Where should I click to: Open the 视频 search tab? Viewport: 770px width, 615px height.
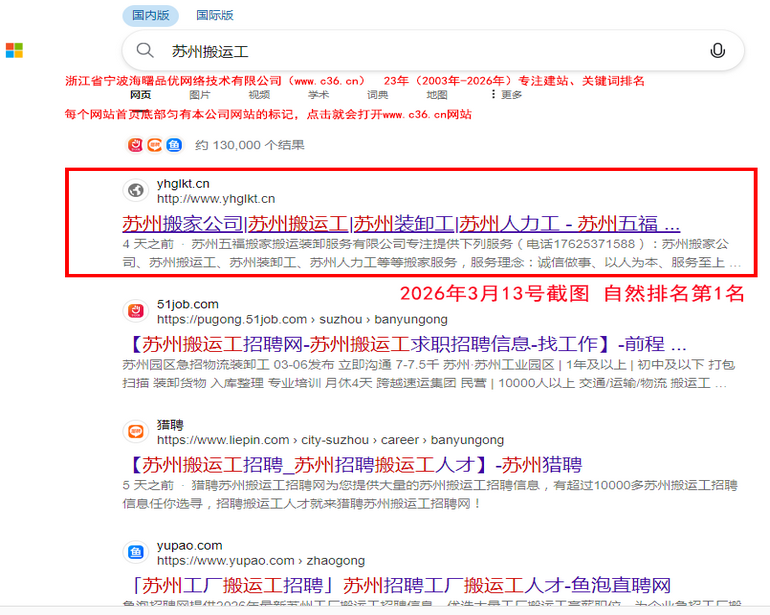(x=259, y=95)
